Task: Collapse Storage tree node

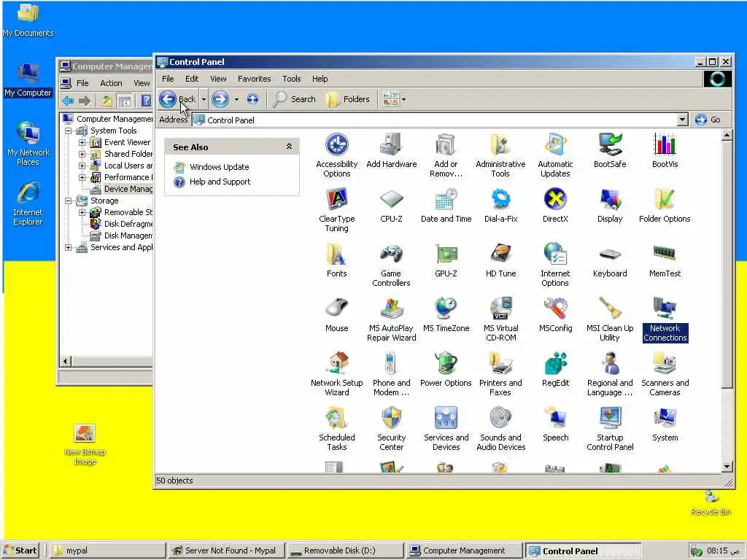Action: 68,201
